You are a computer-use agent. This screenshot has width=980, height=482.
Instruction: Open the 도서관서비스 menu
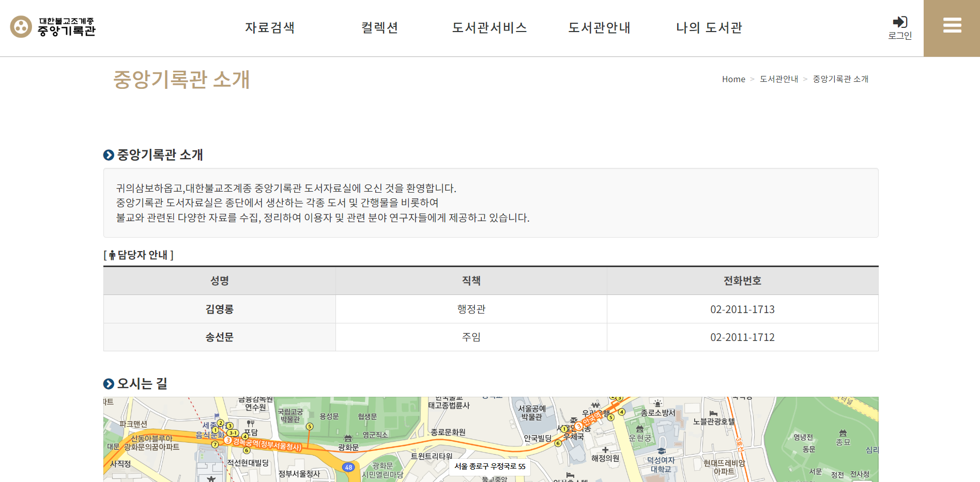tap(489, 27)
